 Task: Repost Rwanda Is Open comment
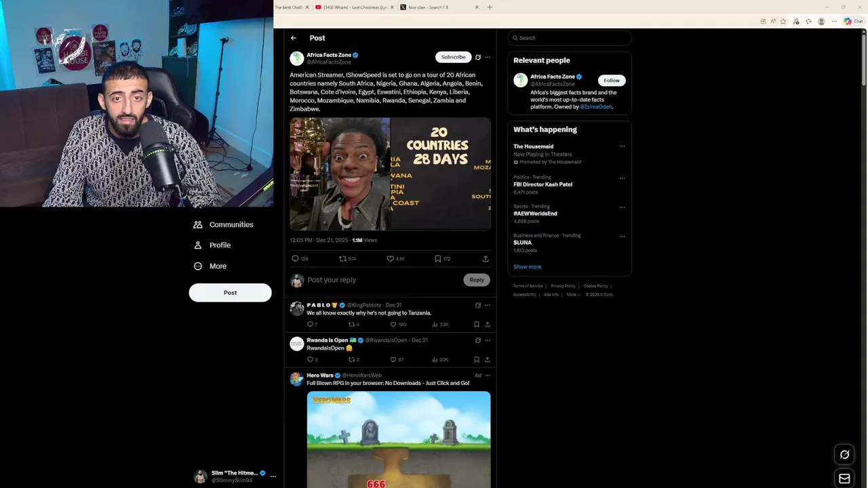[351, 360]
